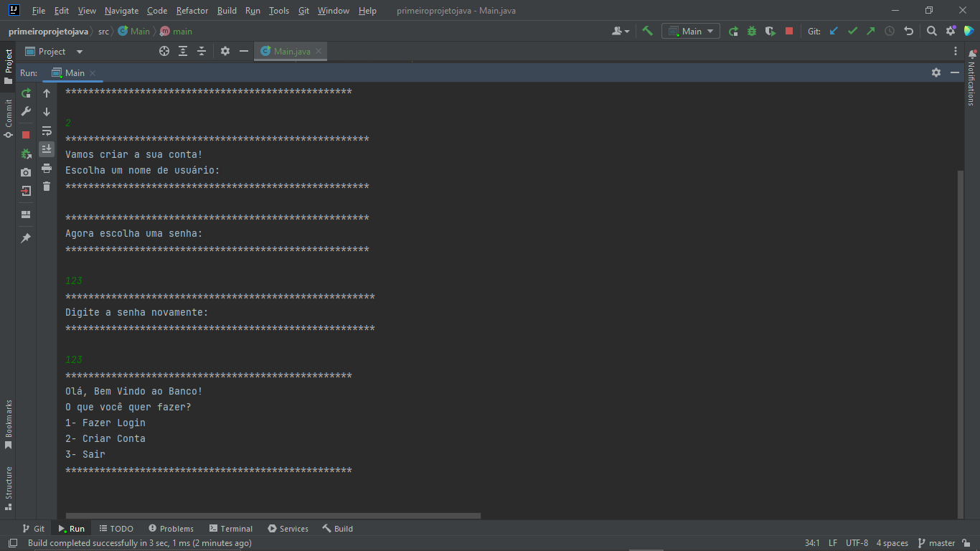Screen dimensions: 980x551
Task: Push commits with green arrow
Action: point(871,31)
